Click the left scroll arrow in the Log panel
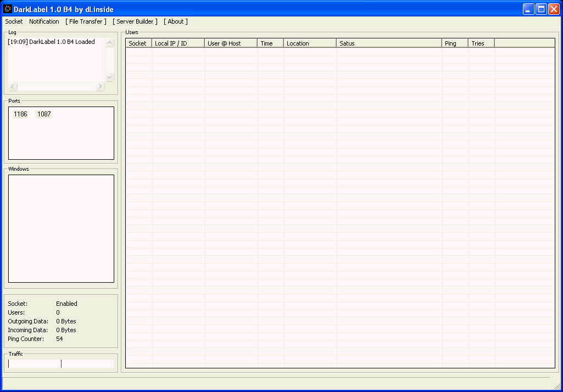Viewport: 563px width, 392px height. tap(12, 86)
